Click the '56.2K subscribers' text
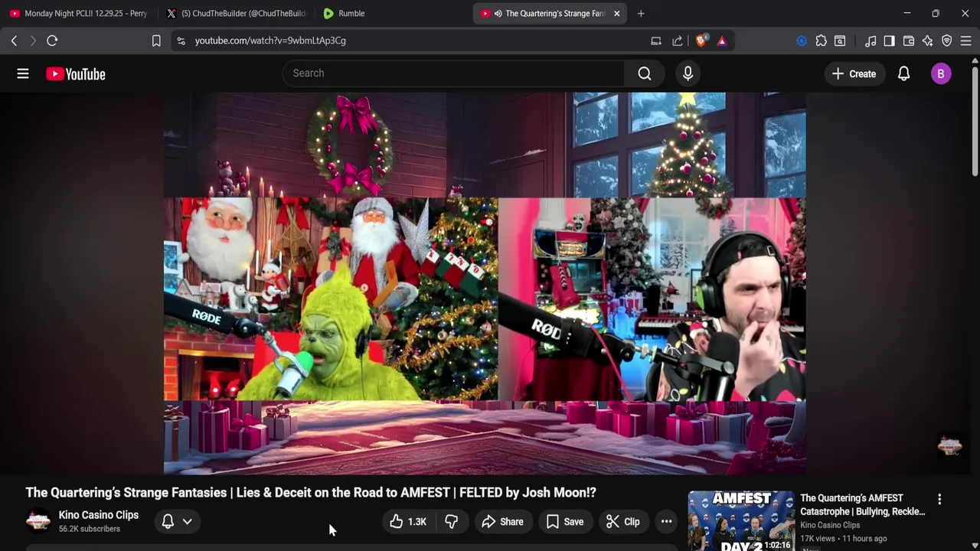The image size is (980, 551). [x=90, y=529]
